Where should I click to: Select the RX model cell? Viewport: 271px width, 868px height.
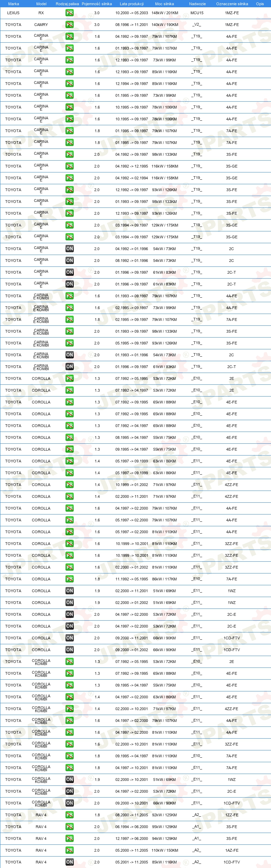(41, 13)
